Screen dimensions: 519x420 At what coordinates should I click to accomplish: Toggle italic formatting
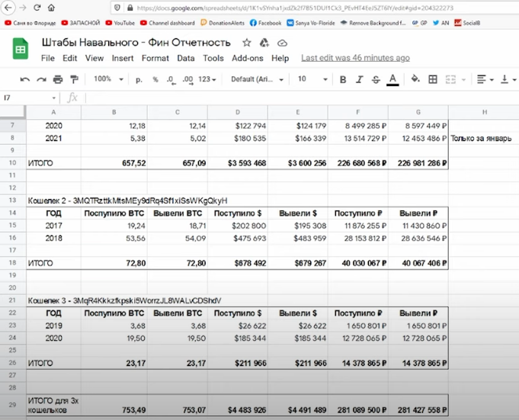(x=360, y=79)
